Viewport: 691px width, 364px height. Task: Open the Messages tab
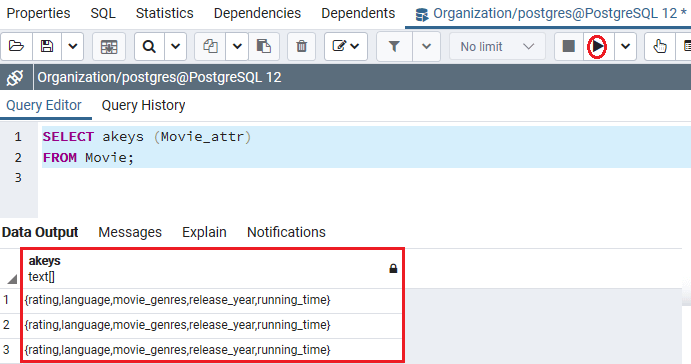coord(130,232)
